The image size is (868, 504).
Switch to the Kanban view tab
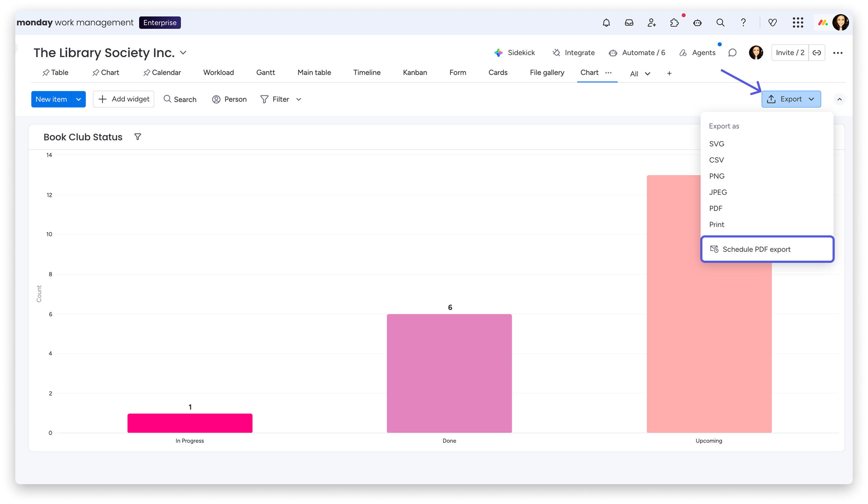(415, 72)
